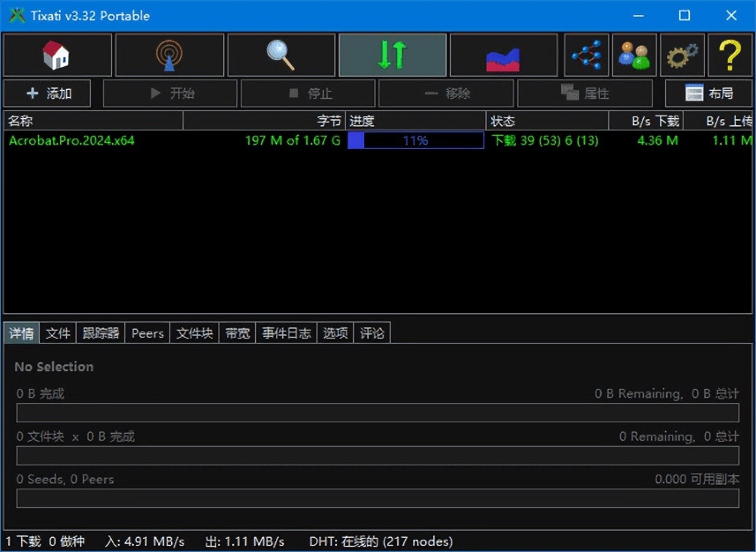Screen dimensions: 756x552
Task: Open the Search magnifier icon
Action: coord(281,55)
